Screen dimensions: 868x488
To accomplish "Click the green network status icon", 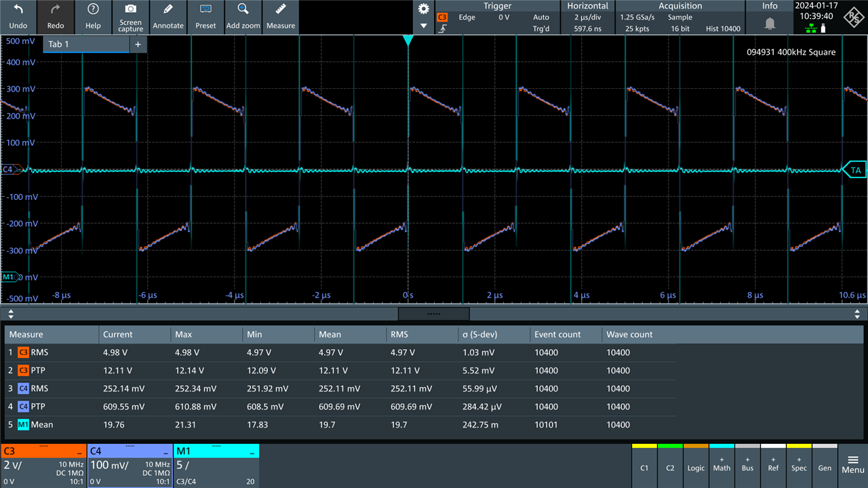I will pos(810,28).
